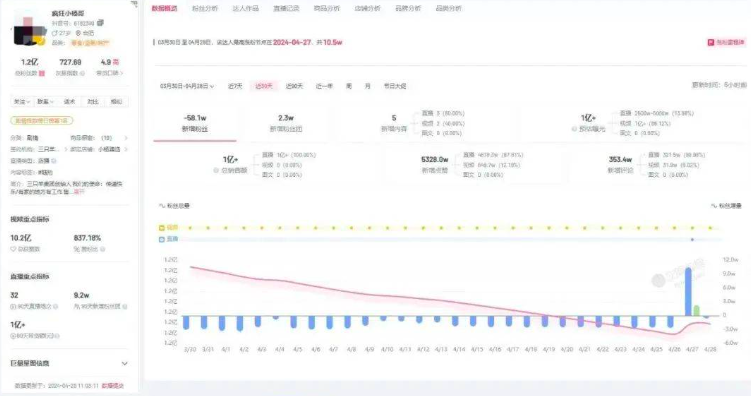751x396 pixels.
Task: Open the 03月30日-04月28日 date range dropdown
Action: pyautogui.click(x=187, y=86)
